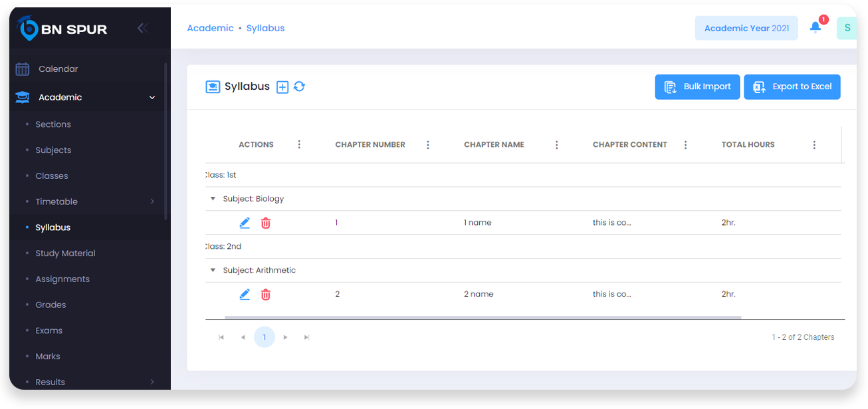The width and height of the screenshot is (868, 409).
Task: Edit the Arithmetic chapter 2 row
Action: (245, 294)
